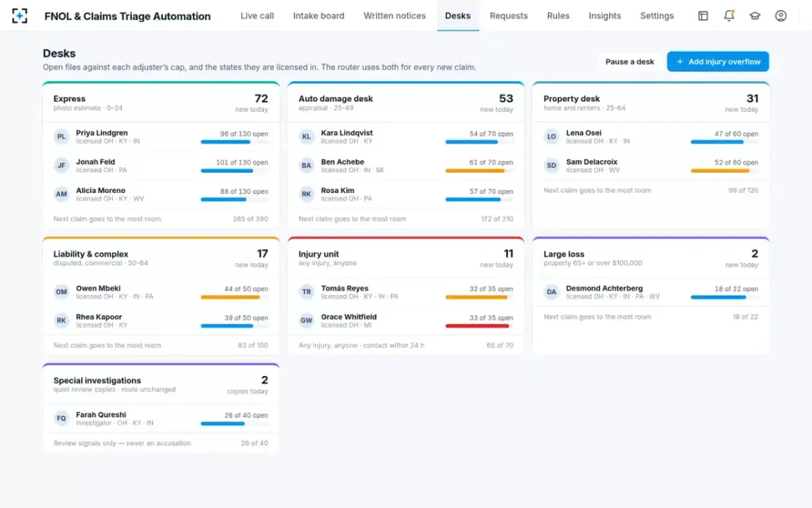812x508 pixels.
Task: Click Sam Delacroix's SD avatar
Action: [551, 165]
